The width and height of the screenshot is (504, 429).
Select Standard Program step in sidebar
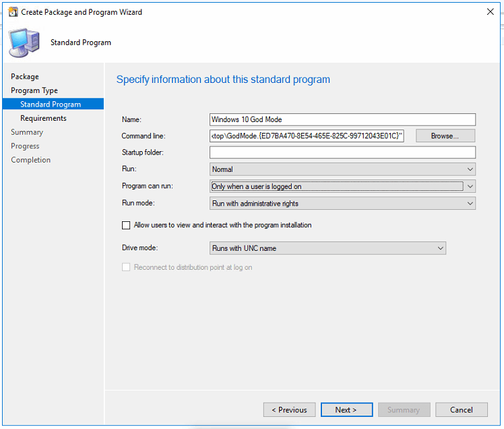(x=53, y=104)
